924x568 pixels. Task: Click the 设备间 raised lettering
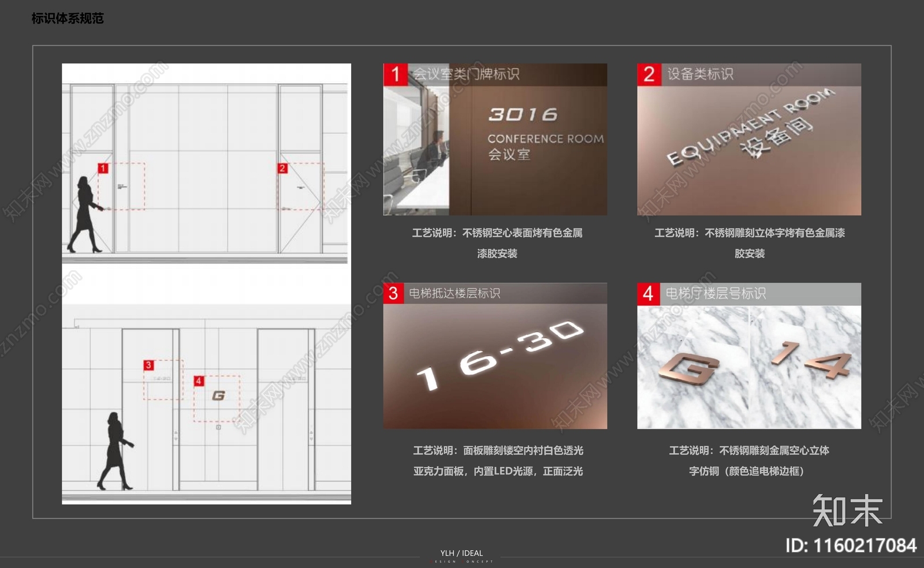(x=777, y=137)
